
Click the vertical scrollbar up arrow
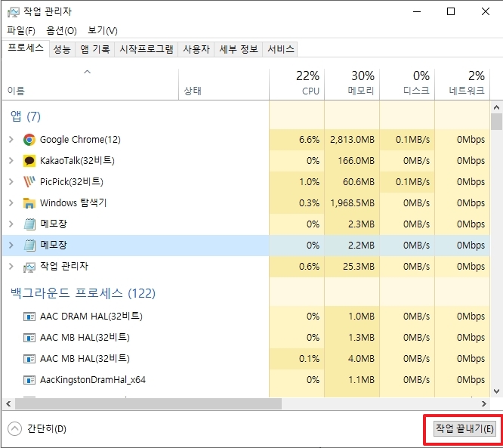point(496,107)
